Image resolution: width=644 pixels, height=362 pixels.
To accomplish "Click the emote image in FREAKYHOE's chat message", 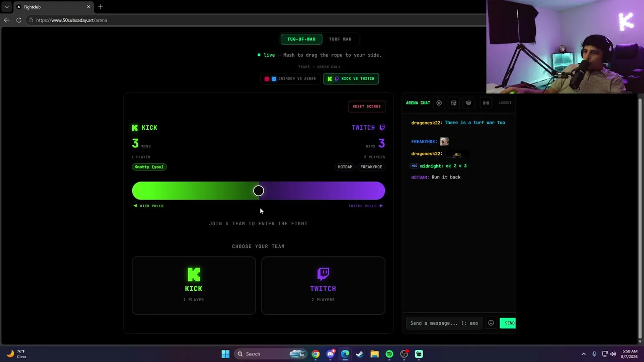I will click(444, 141).
